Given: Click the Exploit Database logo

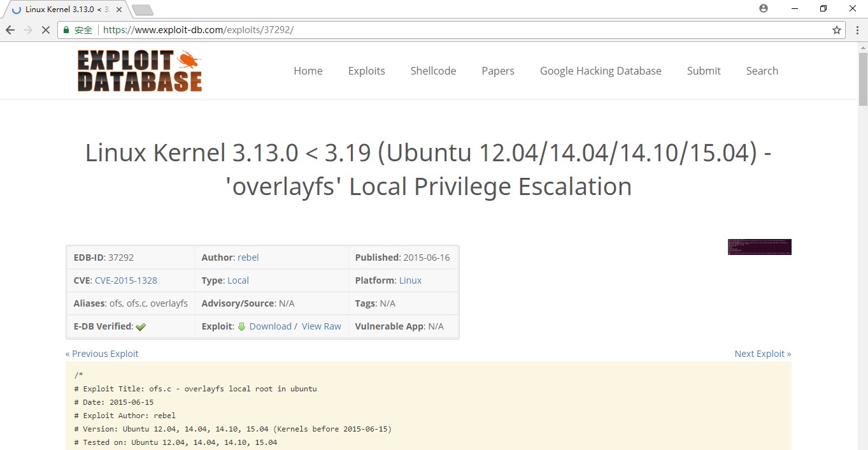Looking at the screenshot, I should click(139, 71).
